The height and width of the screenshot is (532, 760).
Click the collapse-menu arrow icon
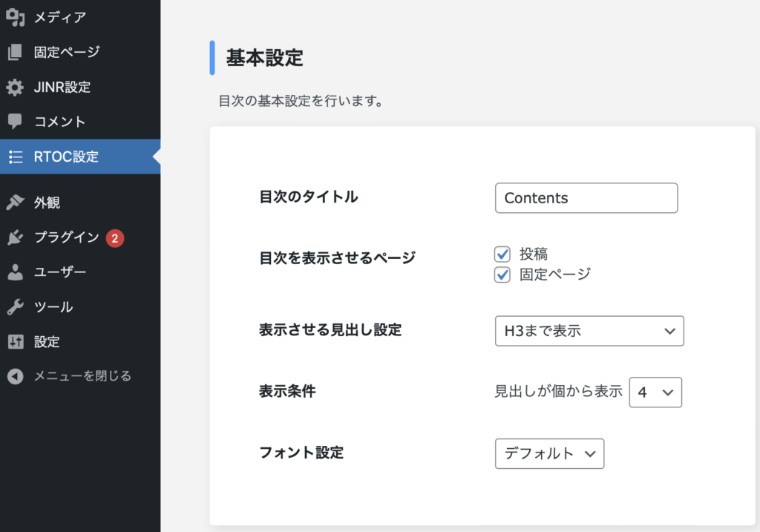click(x=15, y=376)
